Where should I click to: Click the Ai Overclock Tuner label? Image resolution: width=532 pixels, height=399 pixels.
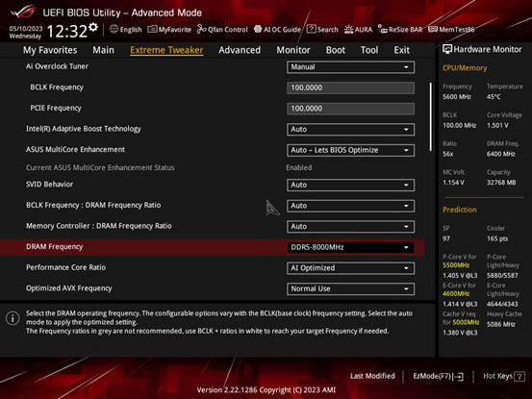(x=57, y=66)
